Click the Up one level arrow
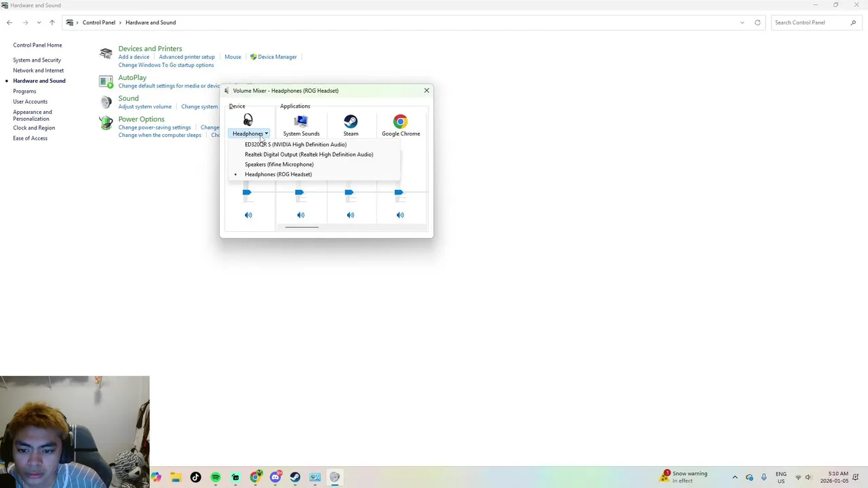The width and height of the screenshot is (868, 488). point(52,22)
